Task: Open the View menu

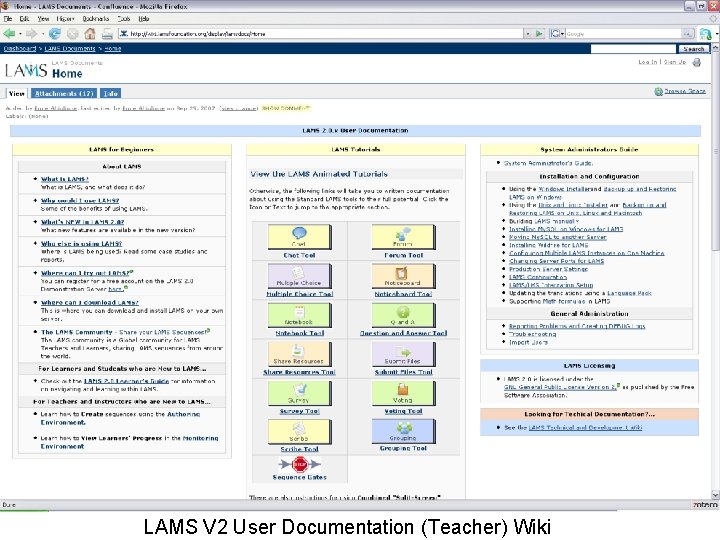Action: point(44,19)
